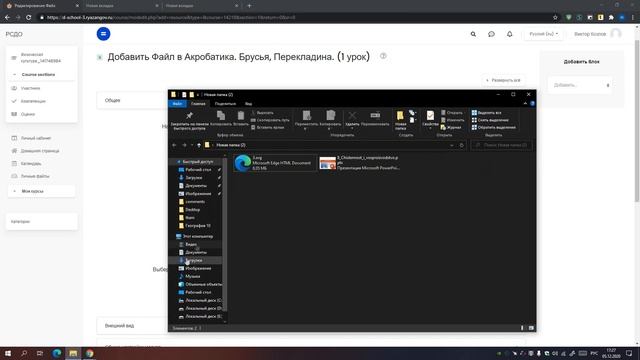
Task: Open the Русский language dropdown
Action: point(543,34)
